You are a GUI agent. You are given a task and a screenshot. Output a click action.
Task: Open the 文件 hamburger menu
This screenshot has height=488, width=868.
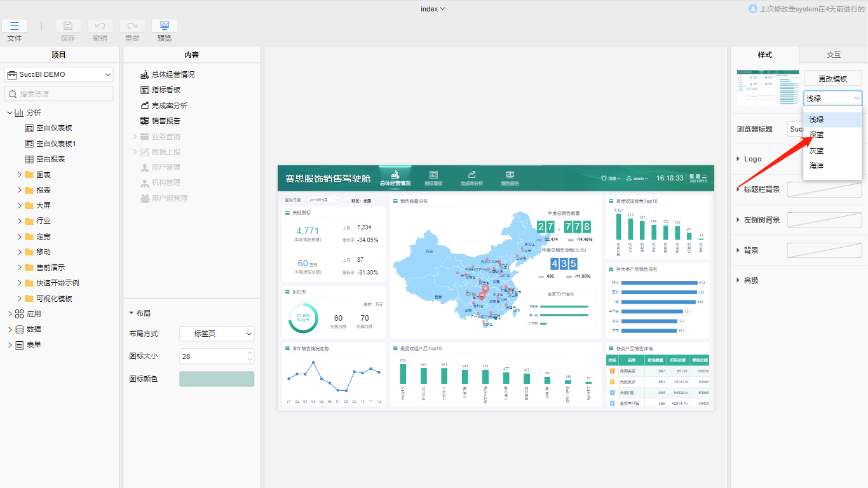pos(15,26)
